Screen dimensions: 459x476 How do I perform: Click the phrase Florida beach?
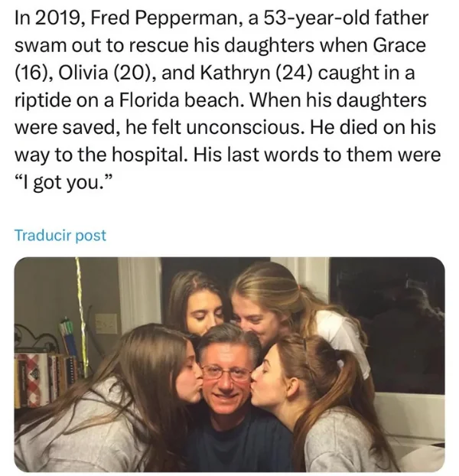(180, 100)
